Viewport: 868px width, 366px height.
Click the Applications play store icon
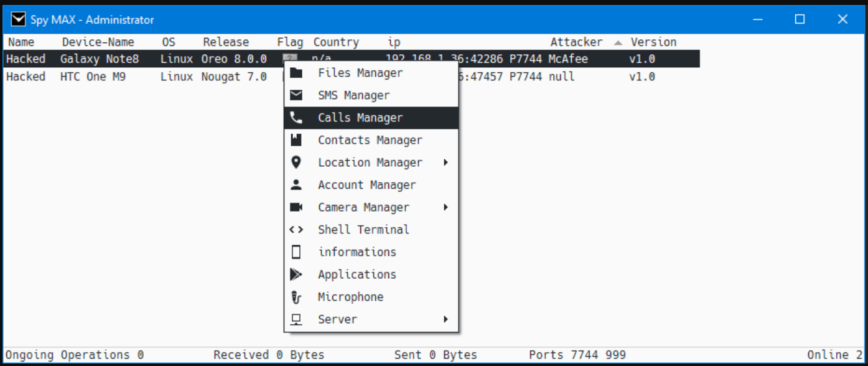296,274
